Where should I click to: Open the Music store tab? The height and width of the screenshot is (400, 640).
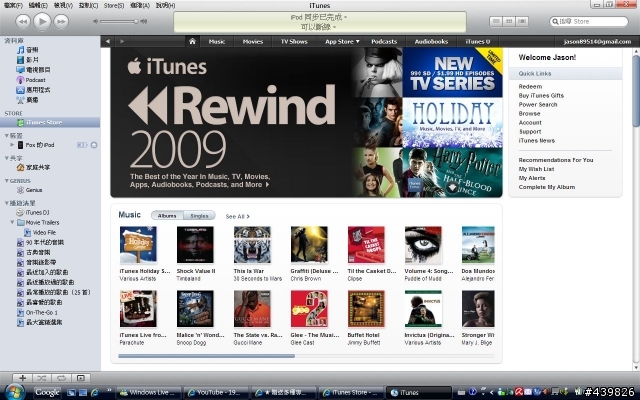pos(217,41)
